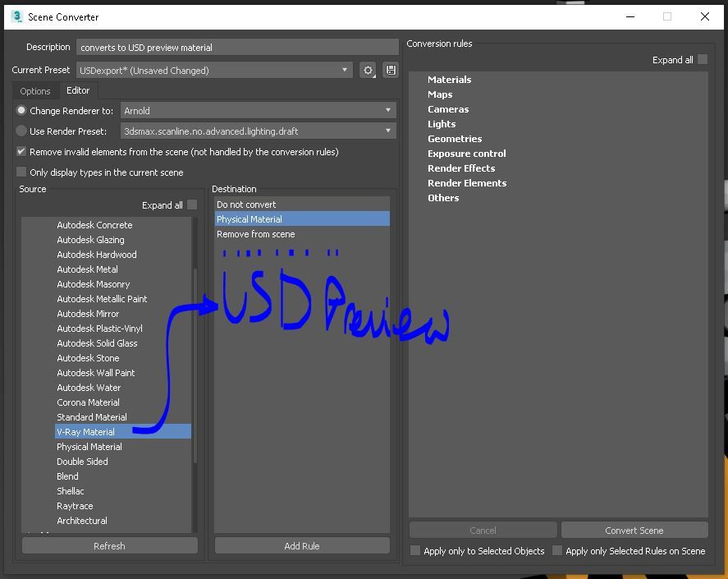
Task: Save preset with the floppy disk icon
Action: coord(391,70)
